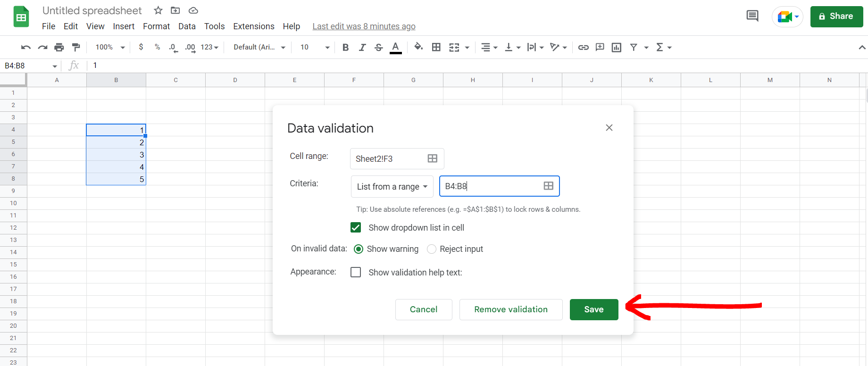The width and height of the screenshot is (868, 366).
Task: Insert a chart using toolbar icon
Action: click(x=616, y=47)
